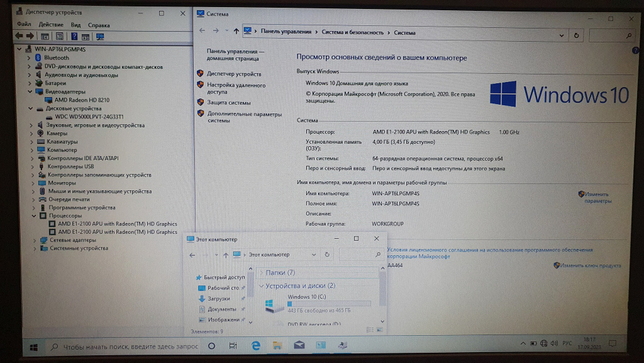Click search box in Этот компьютер window
This screenshot has width=644, height=363.
[361, 255]
